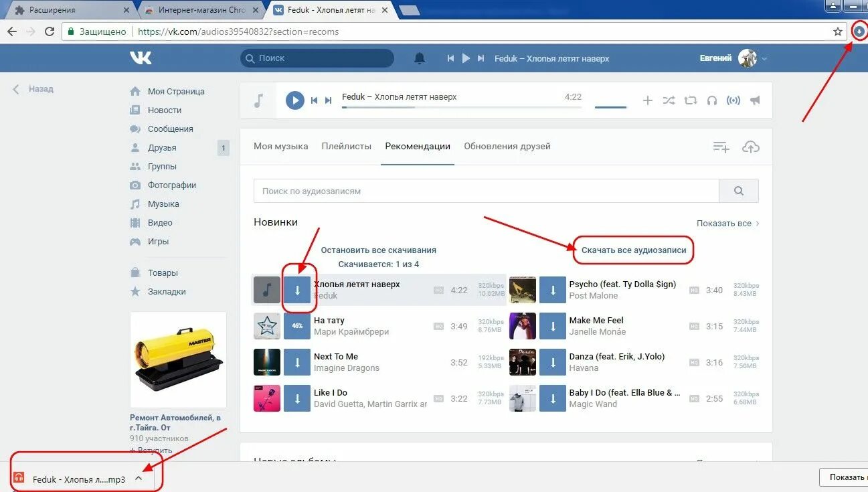Click previous track in the header player
868x492 pixels.
451,58
